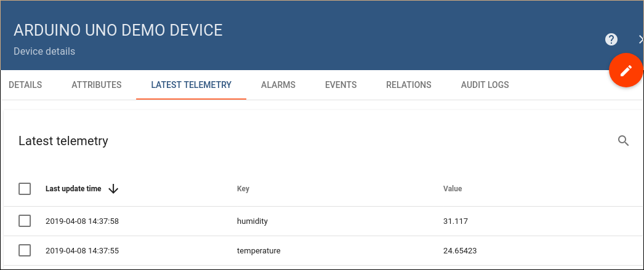Go to the Alarms tab
Image resolution: width=644 pixels, height=270 pixels.
(278, 85)
